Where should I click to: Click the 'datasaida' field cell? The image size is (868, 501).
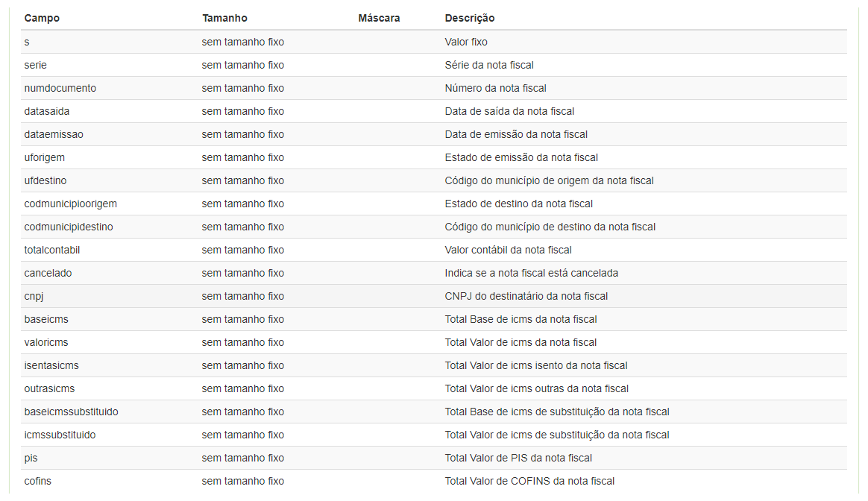(x=47, y=111)
